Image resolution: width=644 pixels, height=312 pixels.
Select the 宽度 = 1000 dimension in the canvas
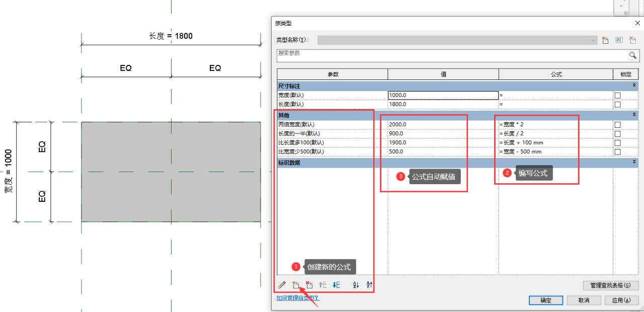coord(8,172)
